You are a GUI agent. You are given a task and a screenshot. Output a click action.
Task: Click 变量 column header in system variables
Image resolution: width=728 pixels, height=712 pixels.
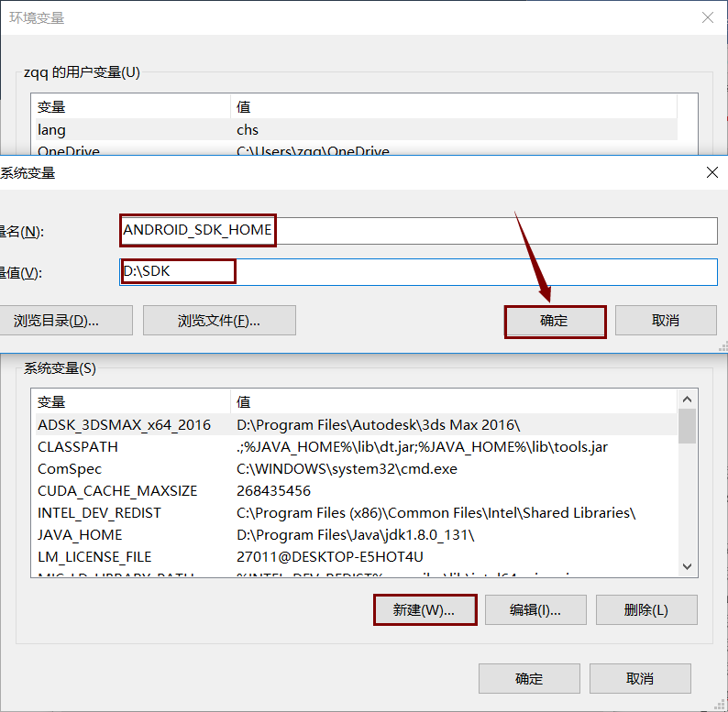[x=133, y=401]
